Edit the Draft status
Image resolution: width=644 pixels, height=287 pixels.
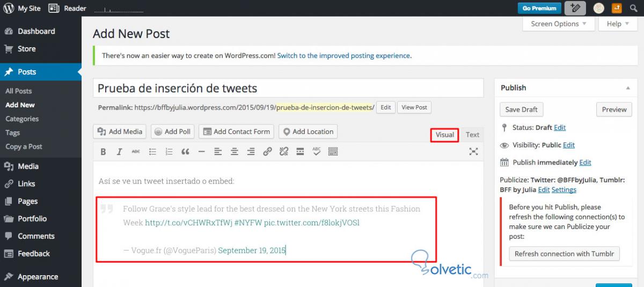pyautogui.click(x=560, y=128)
